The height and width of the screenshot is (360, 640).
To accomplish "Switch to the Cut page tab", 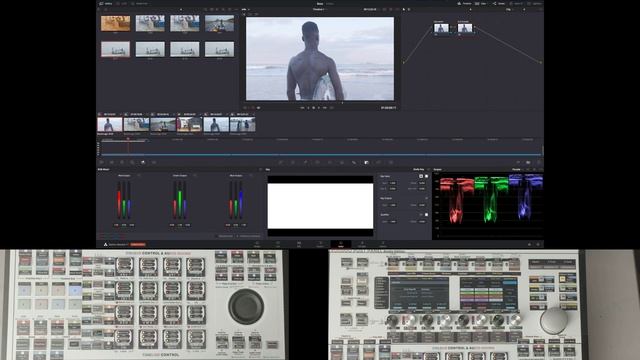I will 278,244.
